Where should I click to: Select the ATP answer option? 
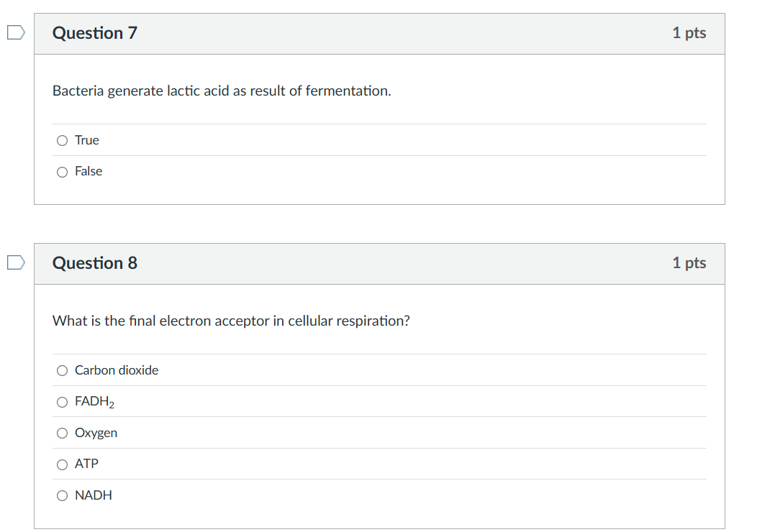pyautogui.click(x=62, y=464)
